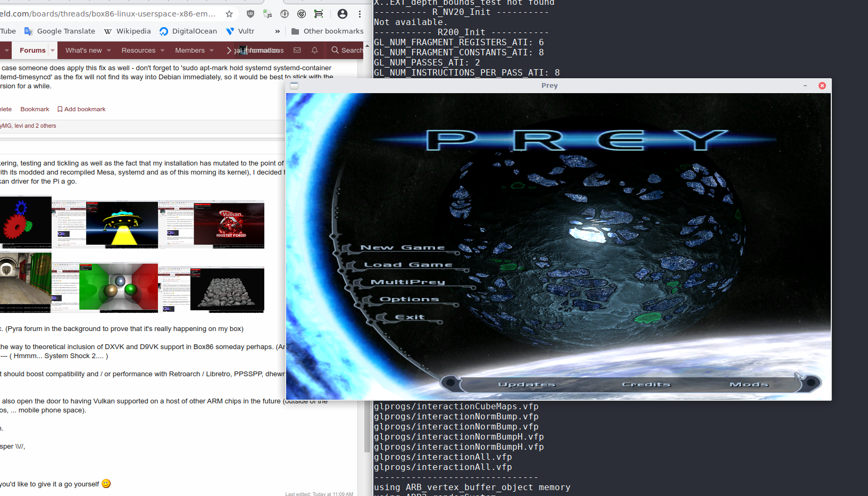This screenshot has height=496, width=868.
Task: Open Chrome's three-dot menu
Action: coord(360,14)
